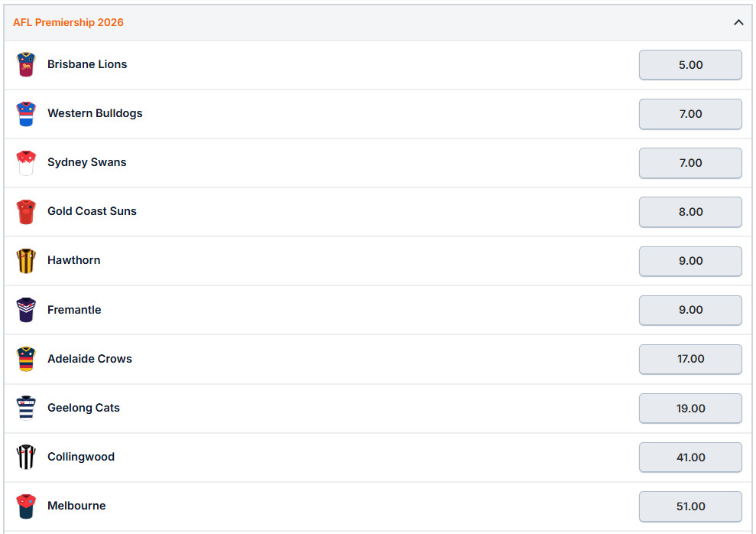Click the Fremantle jersey icon
This screenshot has height=534, width=756.
click(x=26, y=310)
